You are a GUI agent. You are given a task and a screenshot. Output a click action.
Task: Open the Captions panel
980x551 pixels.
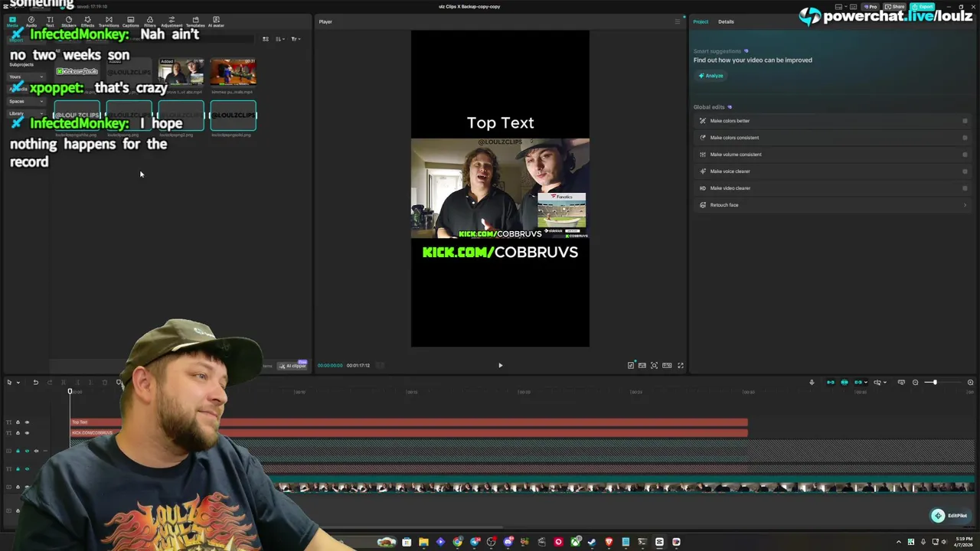(131, 21)
